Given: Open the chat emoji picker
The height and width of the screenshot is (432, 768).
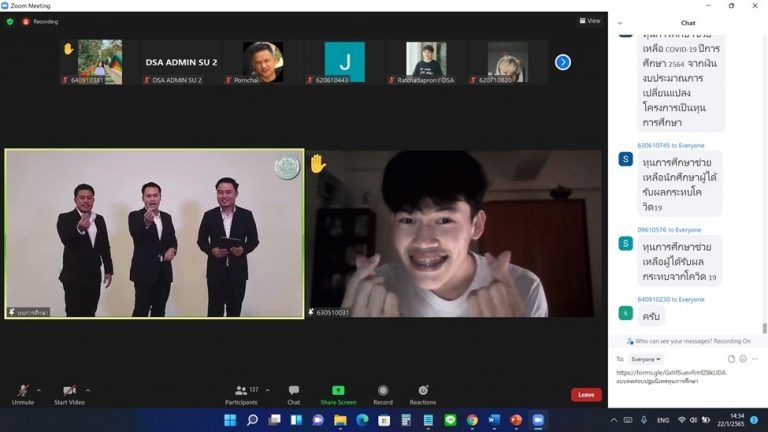Looking at the screenshot, I should [743, 359].
